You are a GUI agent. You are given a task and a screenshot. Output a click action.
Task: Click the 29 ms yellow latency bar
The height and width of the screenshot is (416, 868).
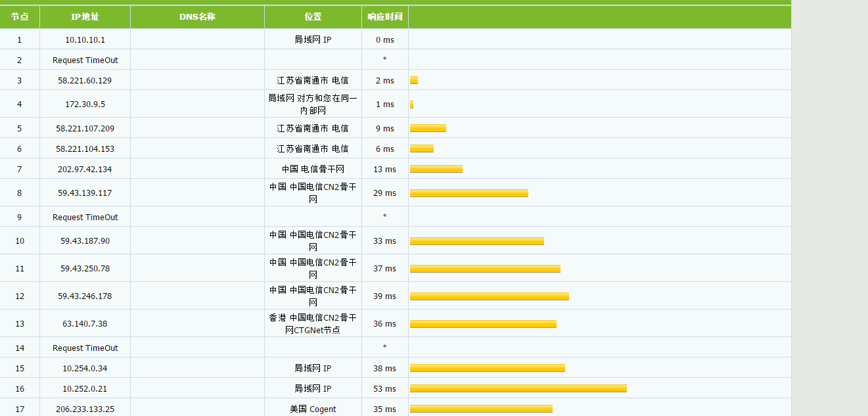[x=468, y=193]
